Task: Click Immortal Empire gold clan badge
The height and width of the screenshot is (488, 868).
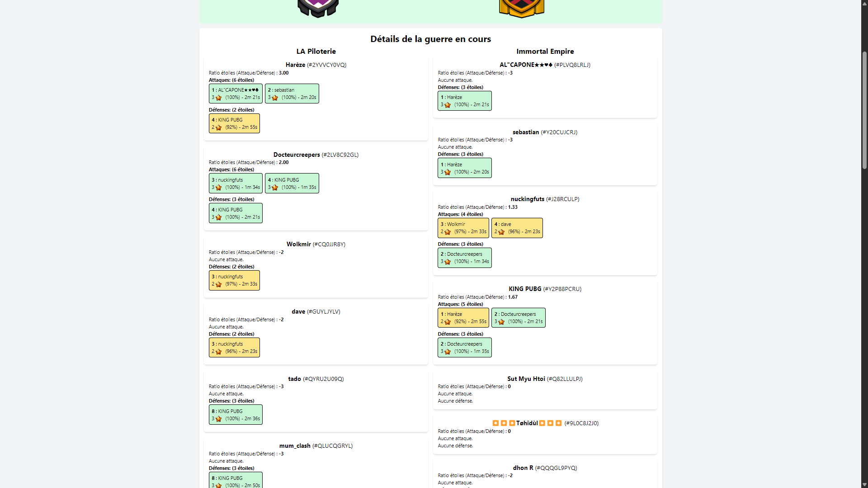Action: tap(522, 9)
